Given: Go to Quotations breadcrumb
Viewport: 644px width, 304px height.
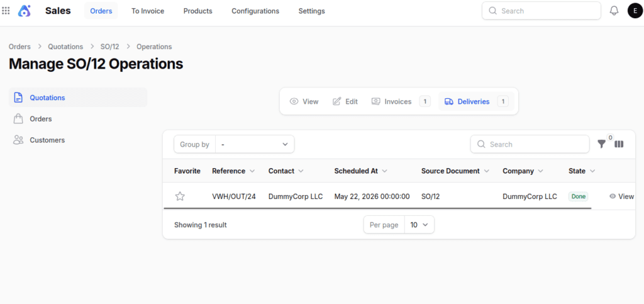Looking at the screenshot, I should tap(65, 47).
